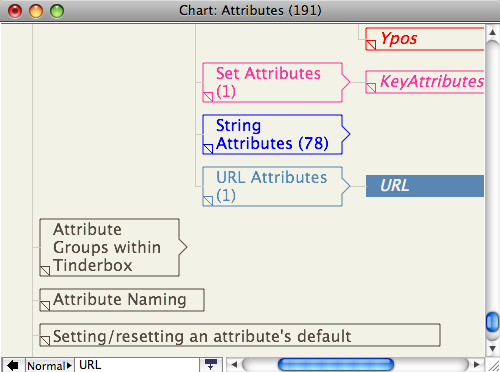500x372 pixels.
Task: Click the note icon on Attribute Naming
Action: [x=45, y=306]
